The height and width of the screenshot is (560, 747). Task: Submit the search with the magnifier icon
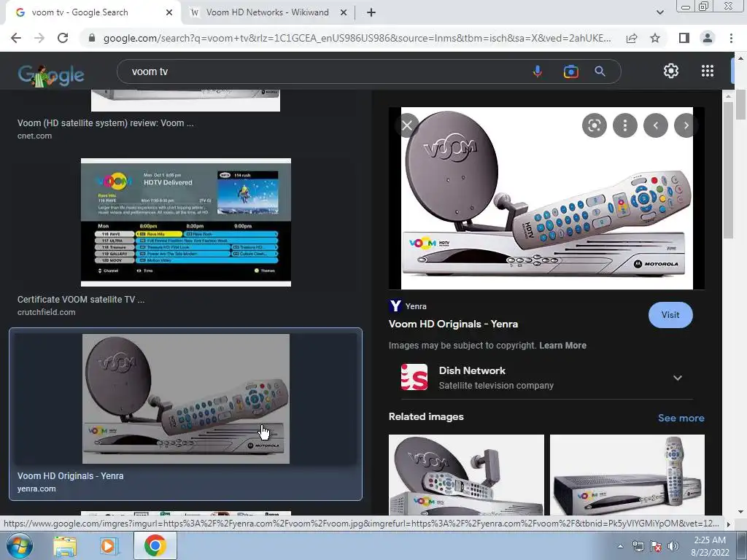tap(600, 71)
